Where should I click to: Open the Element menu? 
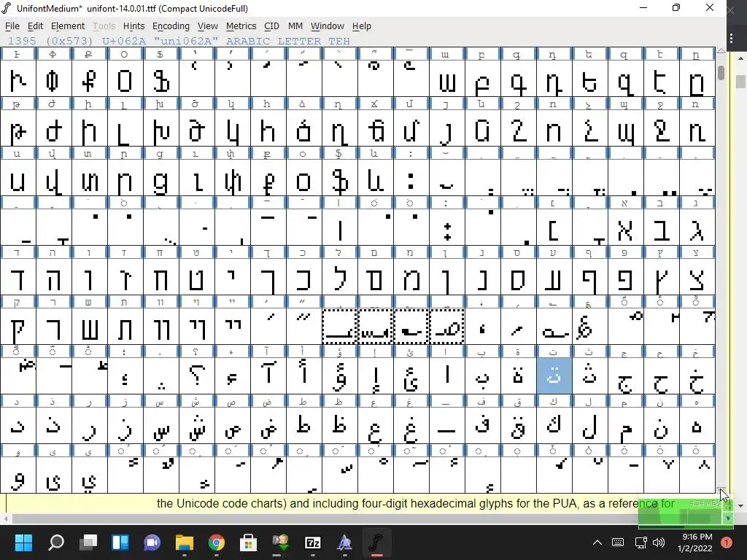pyautogui.click(x=68, y=26)
